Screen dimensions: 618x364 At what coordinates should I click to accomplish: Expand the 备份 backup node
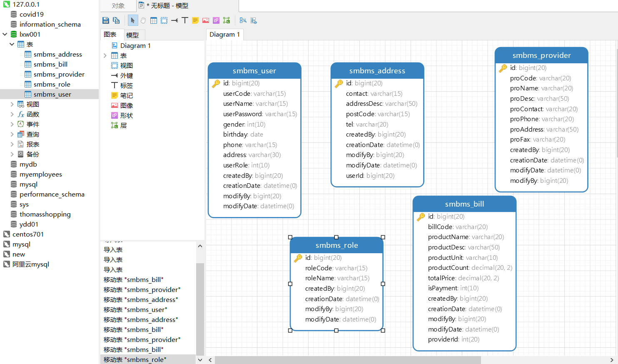click(12, 154)
